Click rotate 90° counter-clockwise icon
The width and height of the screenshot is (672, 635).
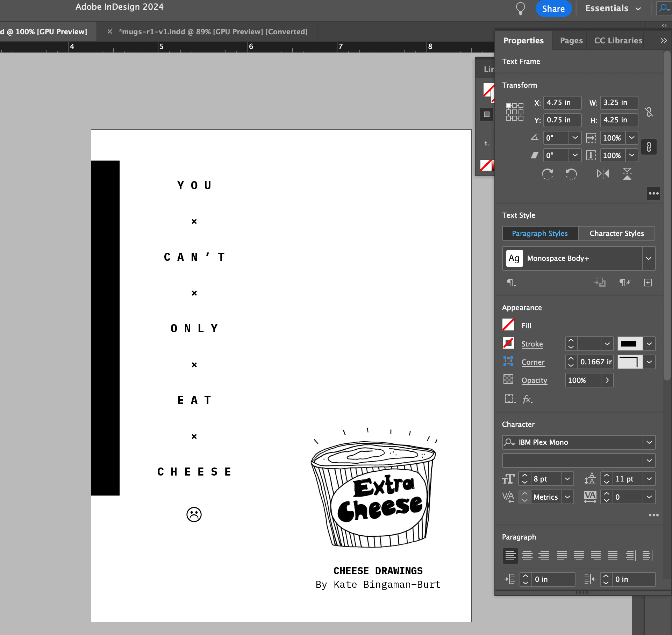click(571, 174)
